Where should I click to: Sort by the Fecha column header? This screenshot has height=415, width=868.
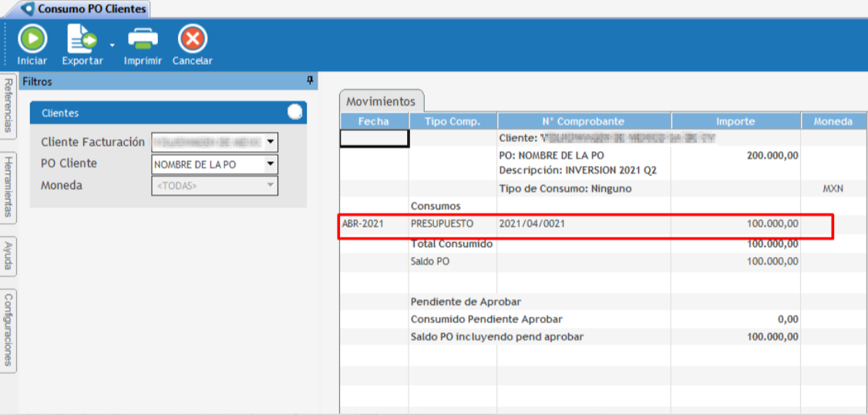(374, 121)
